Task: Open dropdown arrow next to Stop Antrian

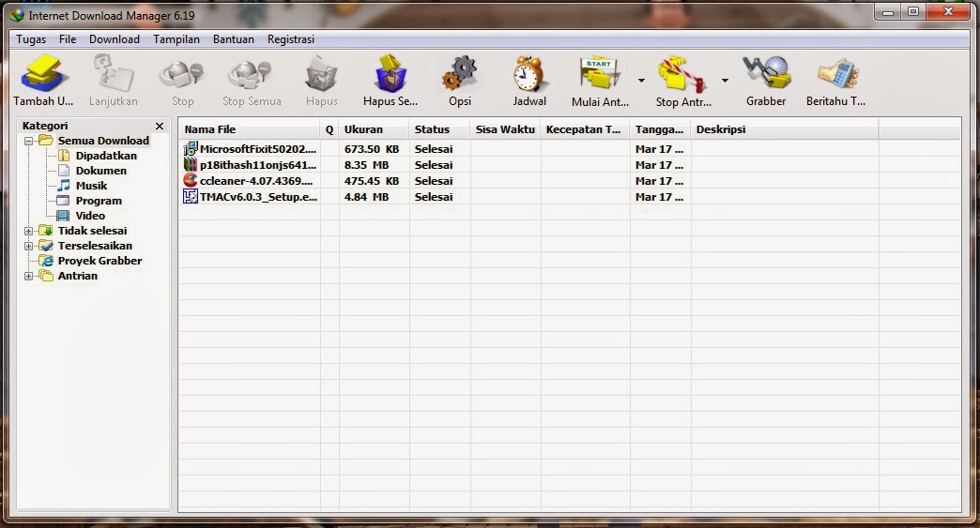Action: (x=725, y=81)
